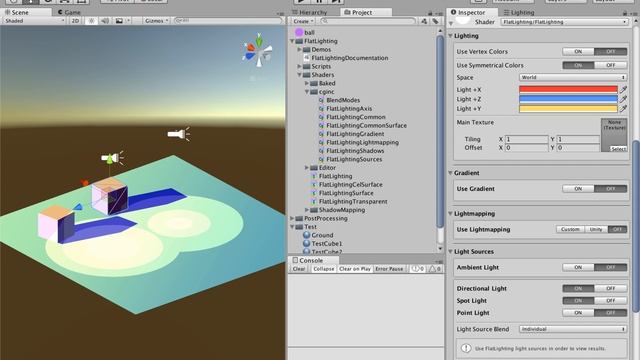Click the FlatLighting light sources warning icon
This screenshot has height=360, width=640.
point(465,348)
